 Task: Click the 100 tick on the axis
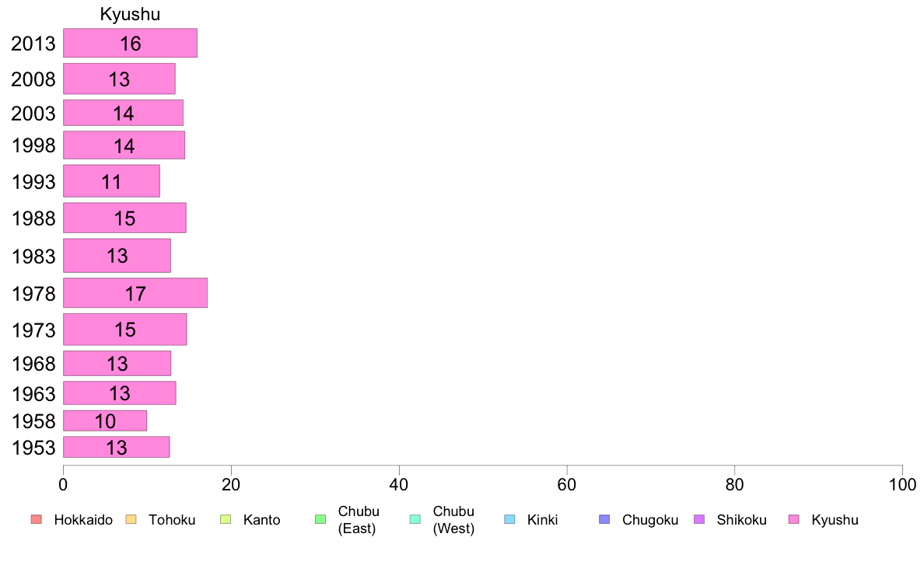click(x=902, y=485)
